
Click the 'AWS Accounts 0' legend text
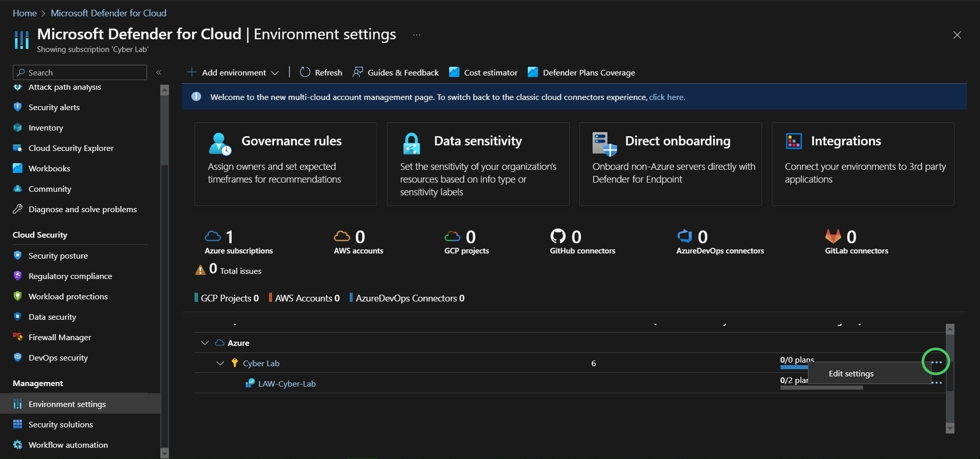click(x=307, y=298)
